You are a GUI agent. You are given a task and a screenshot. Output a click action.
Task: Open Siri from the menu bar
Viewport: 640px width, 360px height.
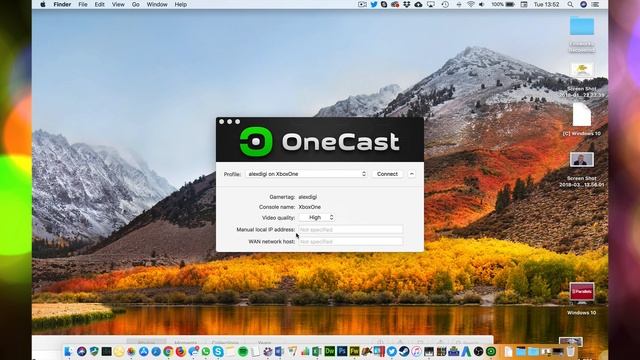click(x=583, y=4)
